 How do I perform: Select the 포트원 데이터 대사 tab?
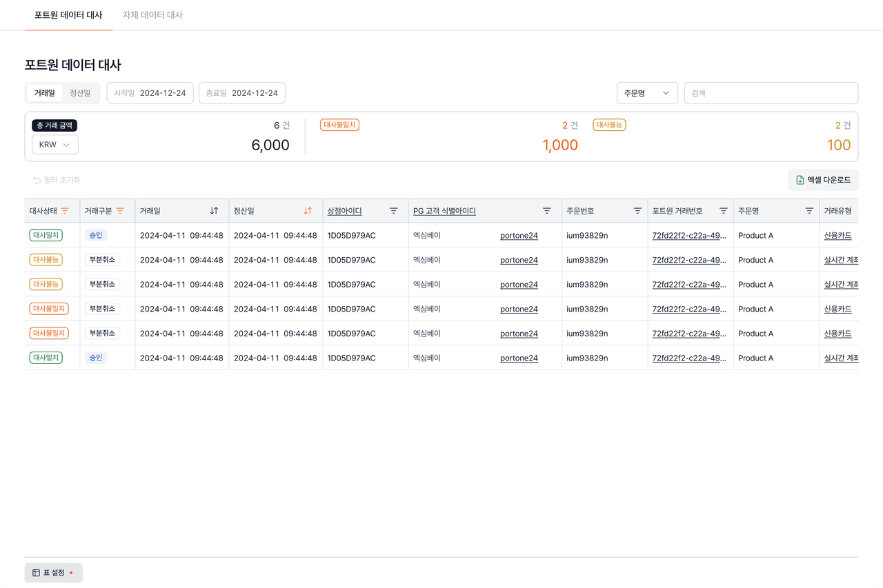pos(68,15)
